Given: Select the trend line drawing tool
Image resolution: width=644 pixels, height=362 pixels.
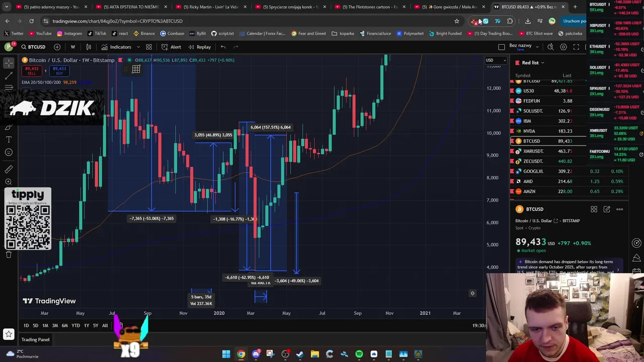Looking at the screenshot, I should pos(9,76).
